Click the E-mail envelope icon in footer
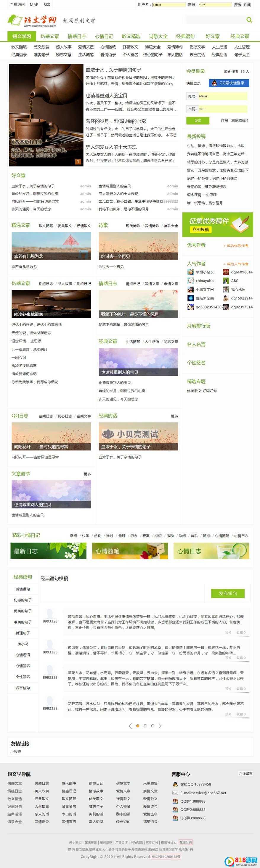Image resolution: width=260 pixels, height=868 pixels. click(x=175, y=793)
